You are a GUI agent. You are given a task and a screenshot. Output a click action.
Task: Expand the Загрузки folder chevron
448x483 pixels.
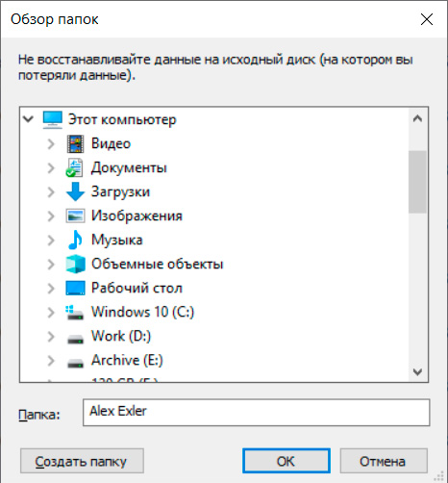pyautogui.click(x=51, y=192)
